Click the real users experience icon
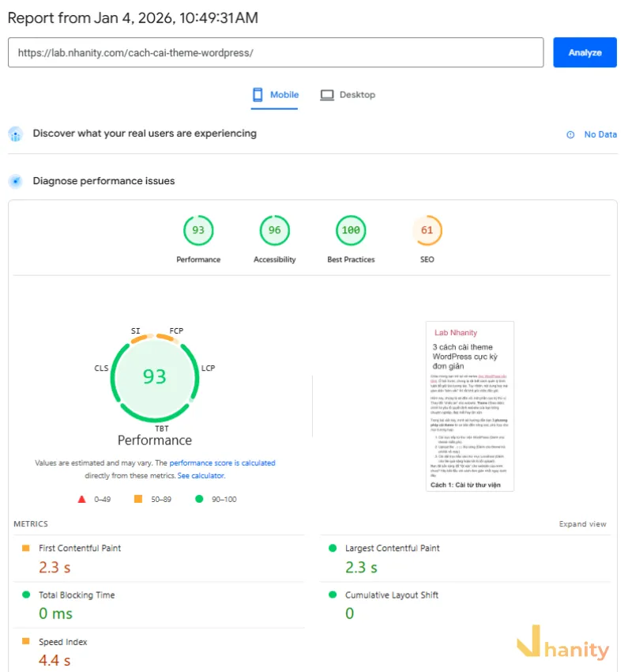 16,134
